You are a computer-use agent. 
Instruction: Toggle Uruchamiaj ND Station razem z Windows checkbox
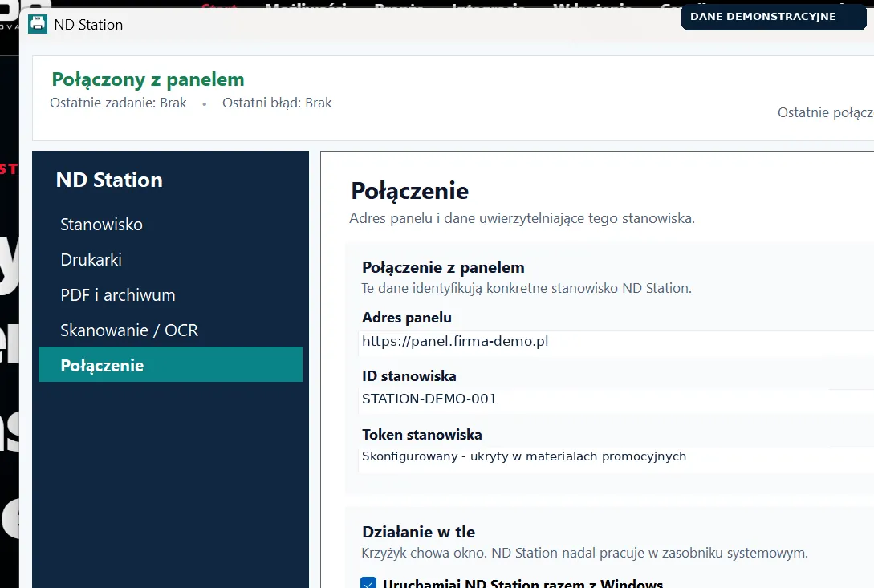[x=368, y=583]
